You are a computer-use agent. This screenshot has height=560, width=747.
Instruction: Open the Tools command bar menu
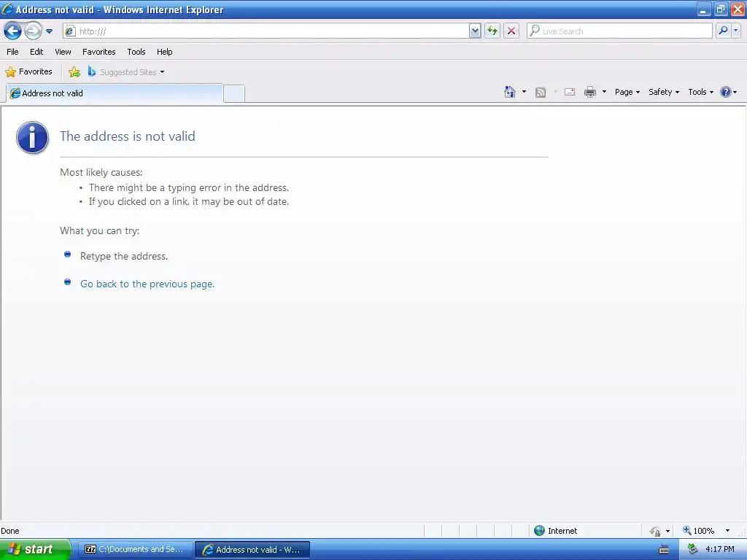(700, 92)
